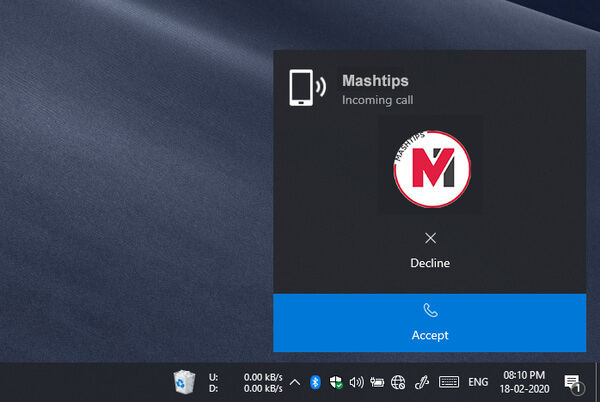Open the volume speaker control
Image resolution: width=600 pixels, height=402 pixels.
pyautogui.click(x=356, y=382)
